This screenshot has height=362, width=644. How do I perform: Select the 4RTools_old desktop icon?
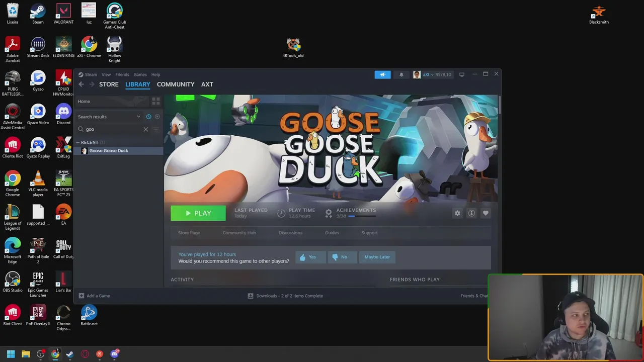tap(293, 47)
